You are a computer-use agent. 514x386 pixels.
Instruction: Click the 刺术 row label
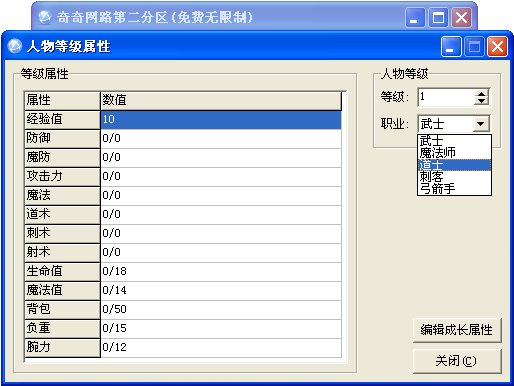(x=62, y=233)
